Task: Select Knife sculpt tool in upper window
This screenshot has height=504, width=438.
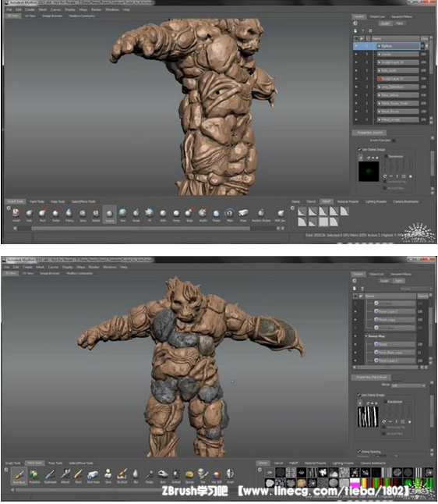Action: (163, 214)
